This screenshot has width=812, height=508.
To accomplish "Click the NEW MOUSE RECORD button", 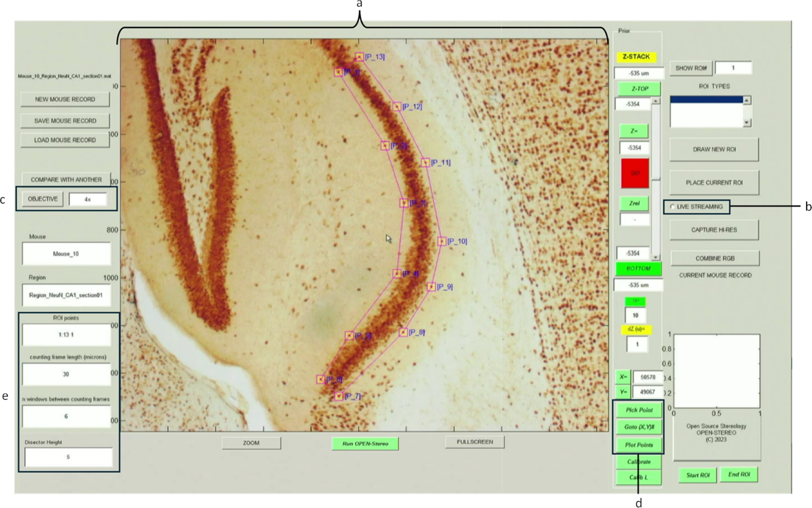I will (65, 99).
